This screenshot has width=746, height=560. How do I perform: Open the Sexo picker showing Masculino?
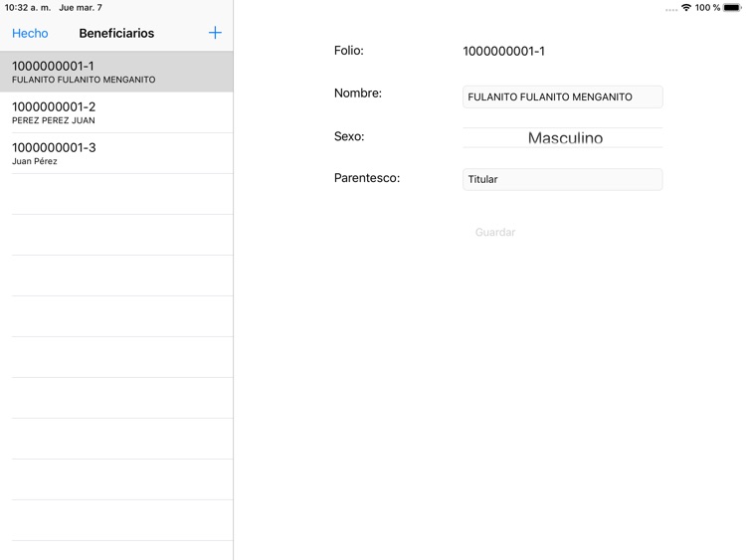562,137
